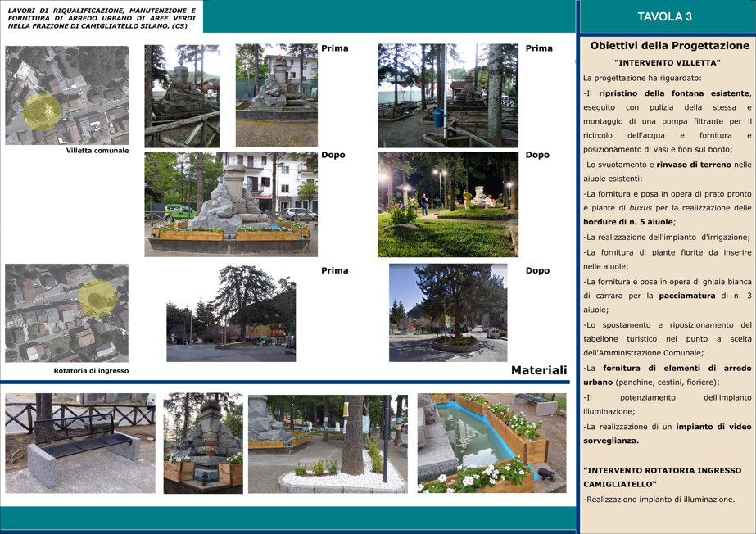Click bold text 'fornitura di elementi di arredo'
This screenshot has height=534, width=756.
677,368
